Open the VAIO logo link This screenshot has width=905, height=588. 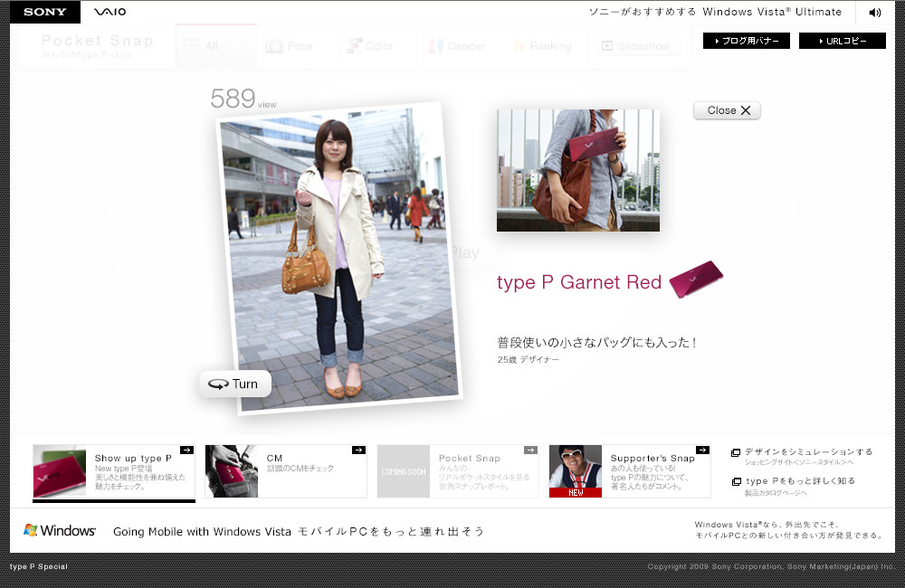tap(110, 12)
